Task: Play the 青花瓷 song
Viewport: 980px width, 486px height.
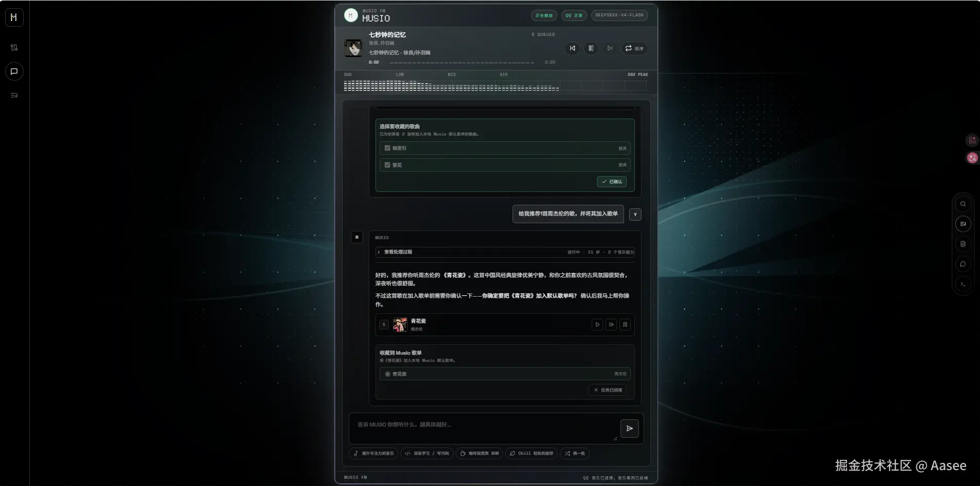Action: (597, 325)
